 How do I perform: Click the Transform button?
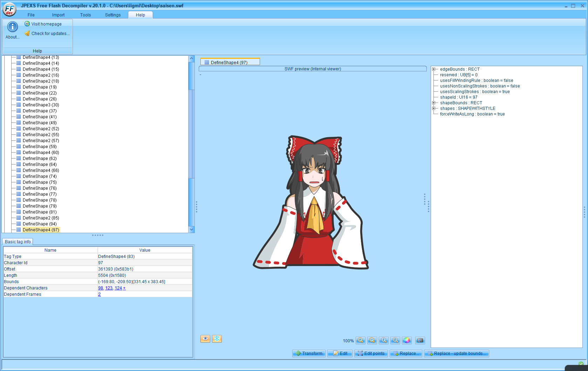309,353
